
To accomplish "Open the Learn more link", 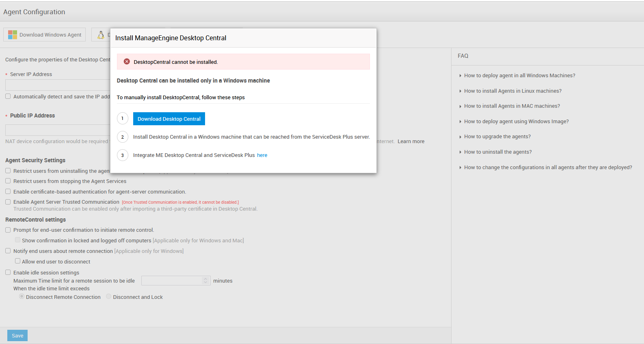I will tap(411, 142).
